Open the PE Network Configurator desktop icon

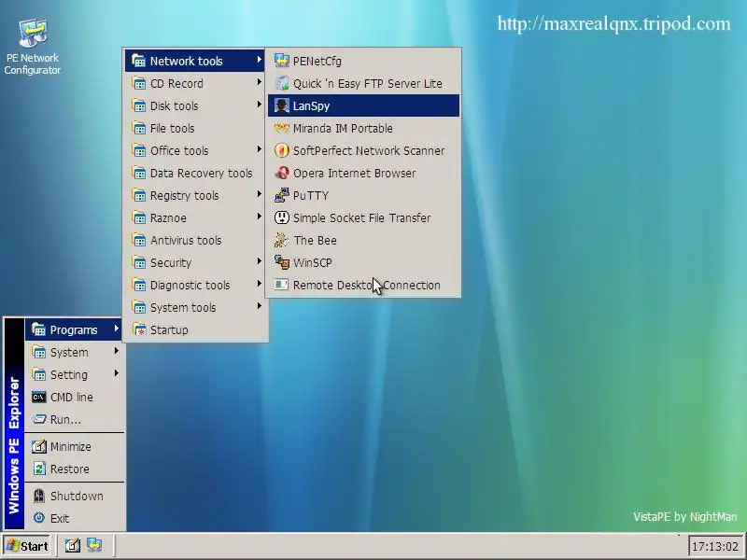(x=33, y=46)
